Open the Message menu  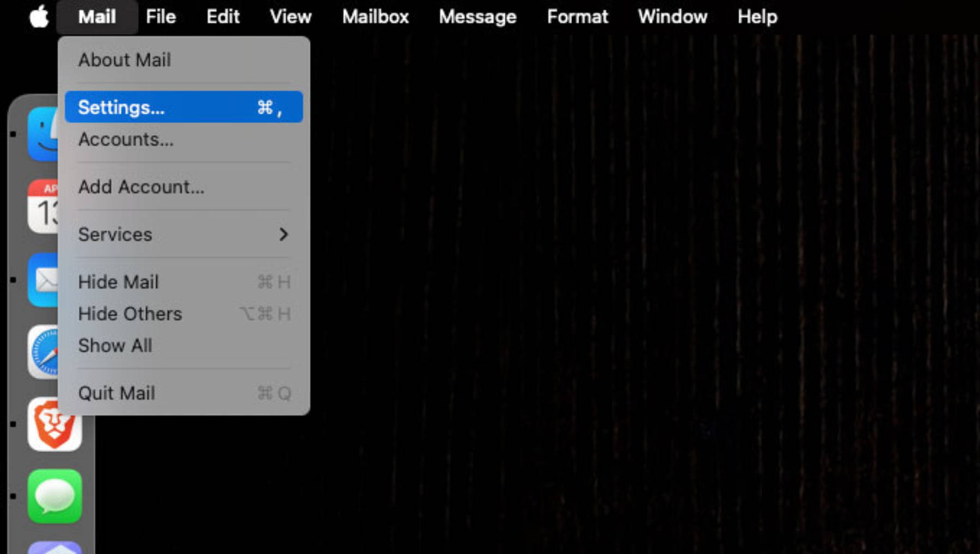coord(477,17)
